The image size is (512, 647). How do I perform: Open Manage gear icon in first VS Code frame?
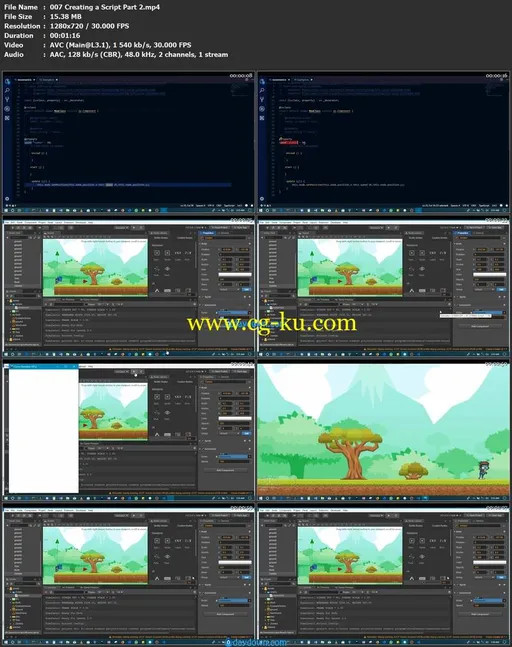point(7,198)
